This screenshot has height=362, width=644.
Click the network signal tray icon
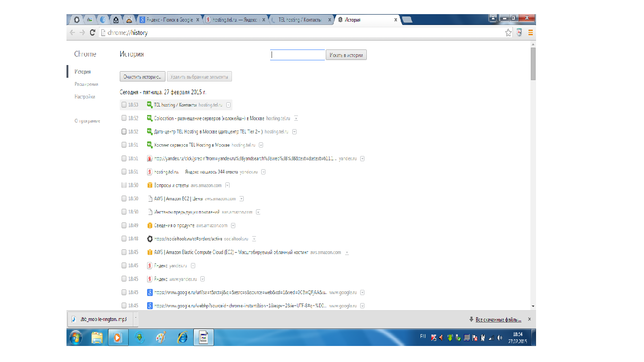pyautogui.click(x=491, y=337)
